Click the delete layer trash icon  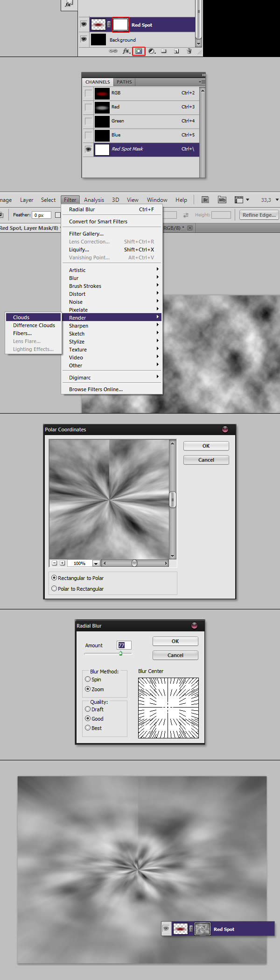(189, 51)
